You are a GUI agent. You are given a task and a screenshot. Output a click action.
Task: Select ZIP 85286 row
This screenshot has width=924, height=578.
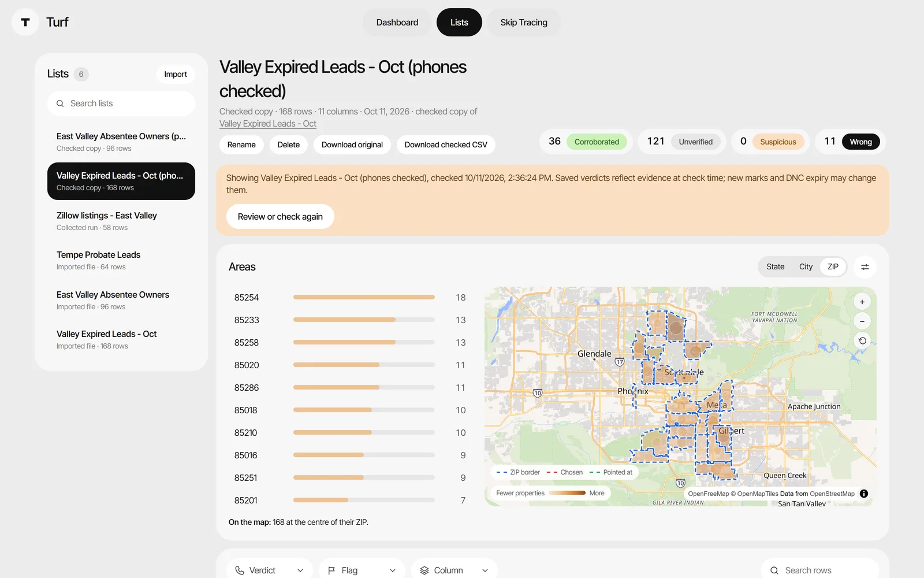(x=350, y=387)
